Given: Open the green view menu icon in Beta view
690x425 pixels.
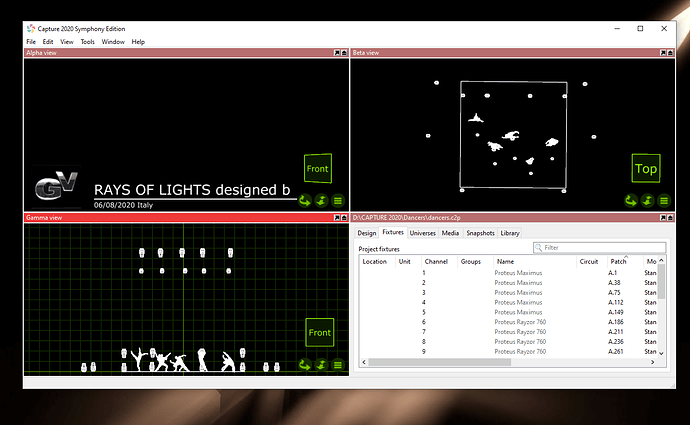Looking at the screenshot, I should point(664,201).
